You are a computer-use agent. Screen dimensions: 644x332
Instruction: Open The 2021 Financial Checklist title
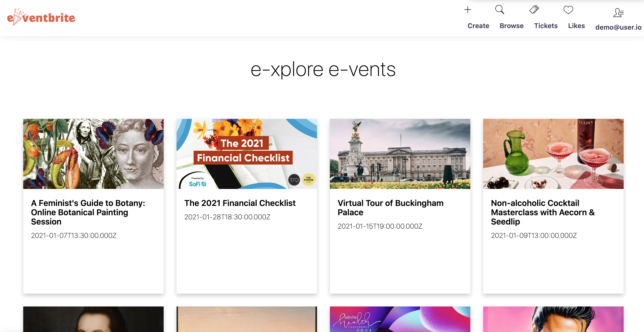tap(240, 203)
